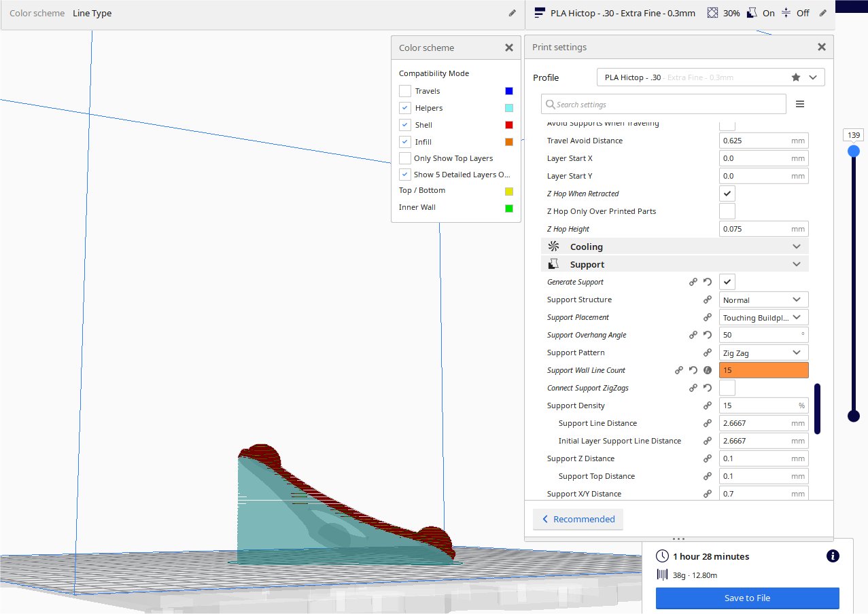Click the pencil icon beside Line Type

[512, 13]
